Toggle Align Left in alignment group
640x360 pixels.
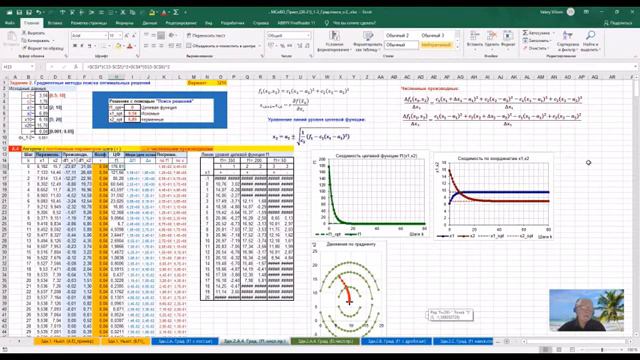[x=147, y=46]
